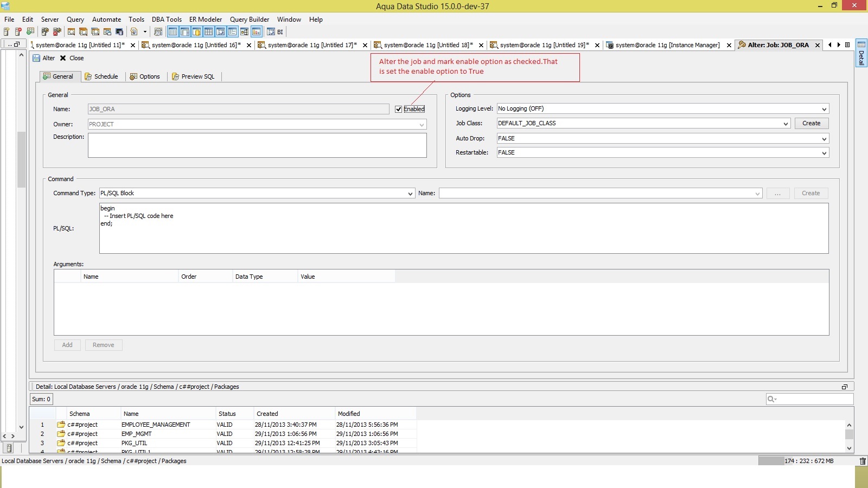This screenshot has width=868, height=488.
Task: Open the Preview SQL tab
Action: (x=194, y=76)
